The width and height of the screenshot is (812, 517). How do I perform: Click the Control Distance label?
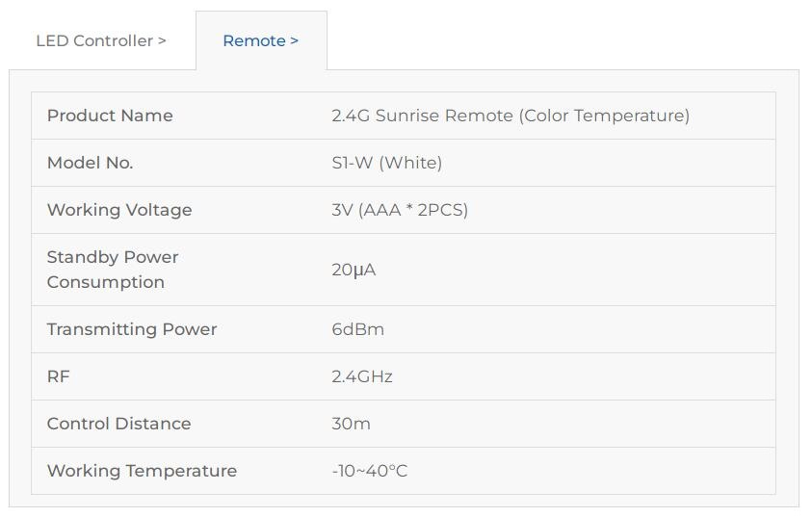tap(118, 424)
